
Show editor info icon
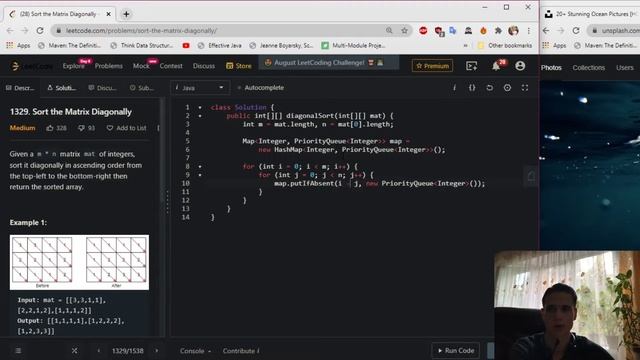(454, 88)
